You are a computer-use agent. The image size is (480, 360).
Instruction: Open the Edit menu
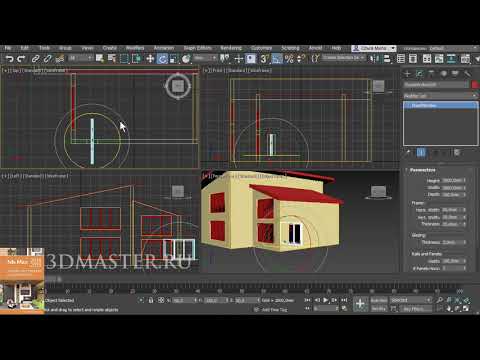pyautogui.click(x=25, y=48)
